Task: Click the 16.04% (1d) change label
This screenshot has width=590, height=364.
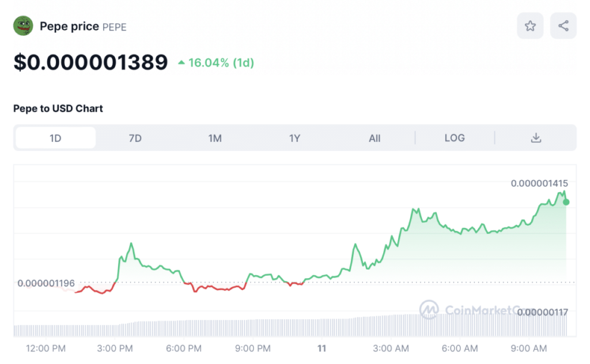Action: tap(221, 63)
